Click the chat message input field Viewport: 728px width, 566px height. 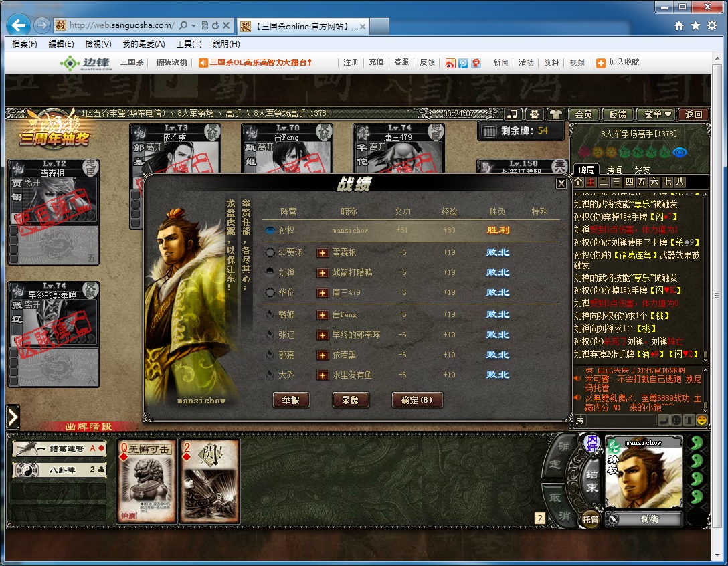click(x=622, y=420)
